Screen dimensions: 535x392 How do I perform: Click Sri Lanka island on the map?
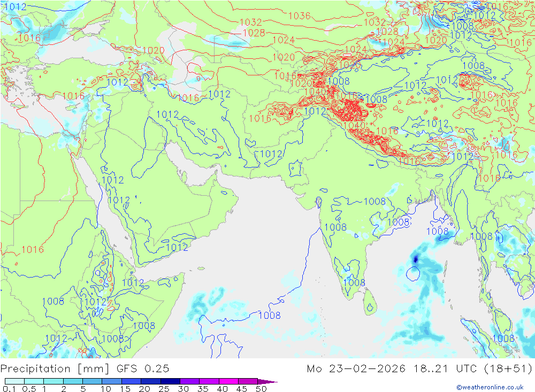370,302
